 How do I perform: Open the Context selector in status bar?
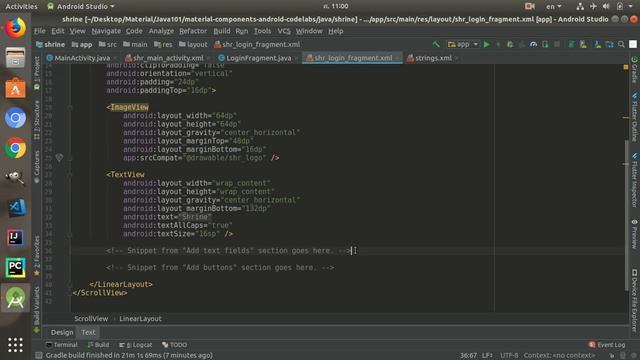pos(559,356)
